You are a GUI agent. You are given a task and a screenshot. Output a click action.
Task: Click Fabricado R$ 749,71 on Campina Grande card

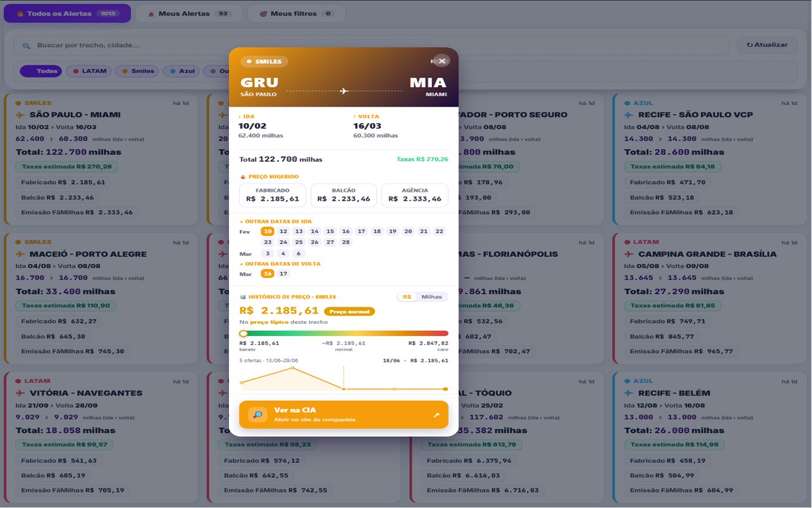pos(667,321)
